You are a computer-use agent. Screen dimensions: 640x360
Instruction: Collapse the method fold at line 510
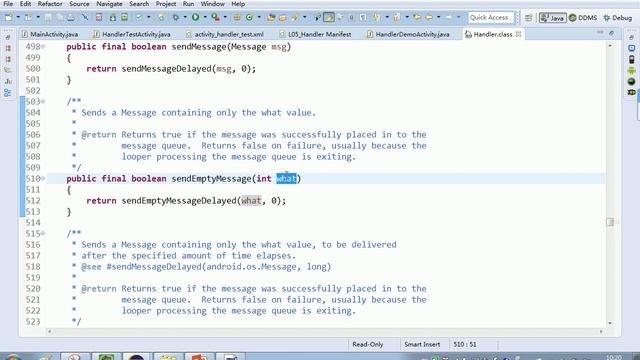coord(43,178)
